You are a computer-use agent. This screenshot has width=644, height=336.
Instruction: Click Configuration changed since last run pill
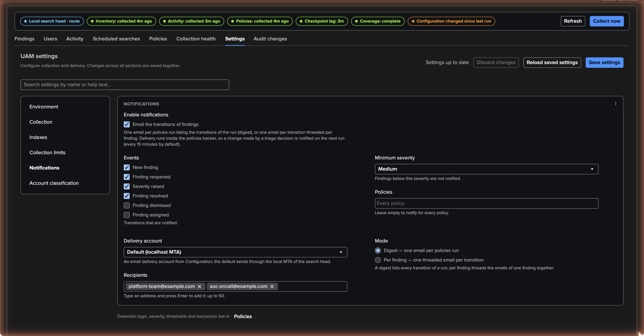451,21
